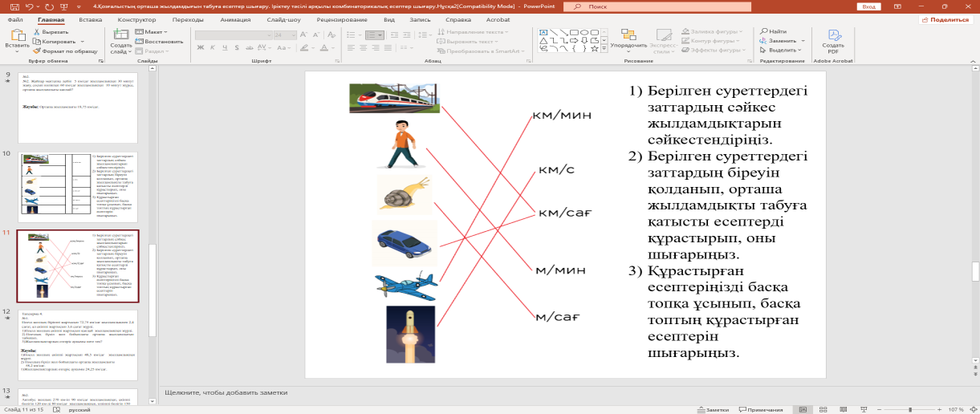Click the Share (Поделиться) button
The height and width of the screenshot is (414, 980).
(x=945, y=19)
